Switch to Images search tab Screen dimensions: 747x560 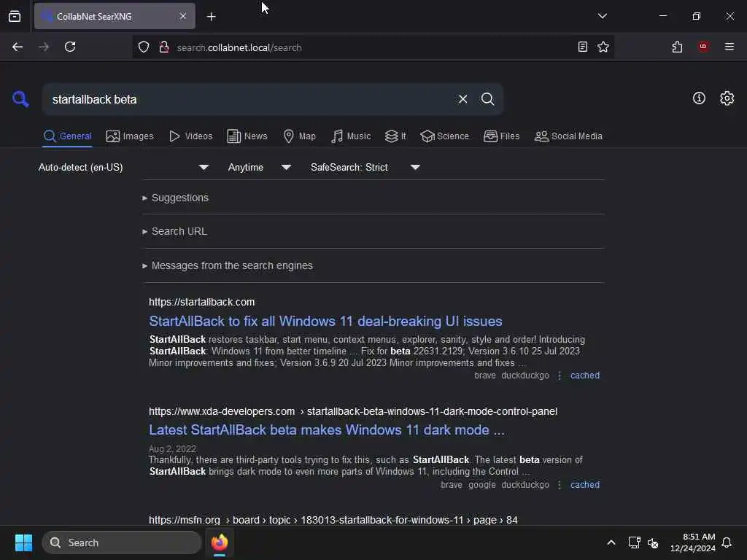coord(130,136)
